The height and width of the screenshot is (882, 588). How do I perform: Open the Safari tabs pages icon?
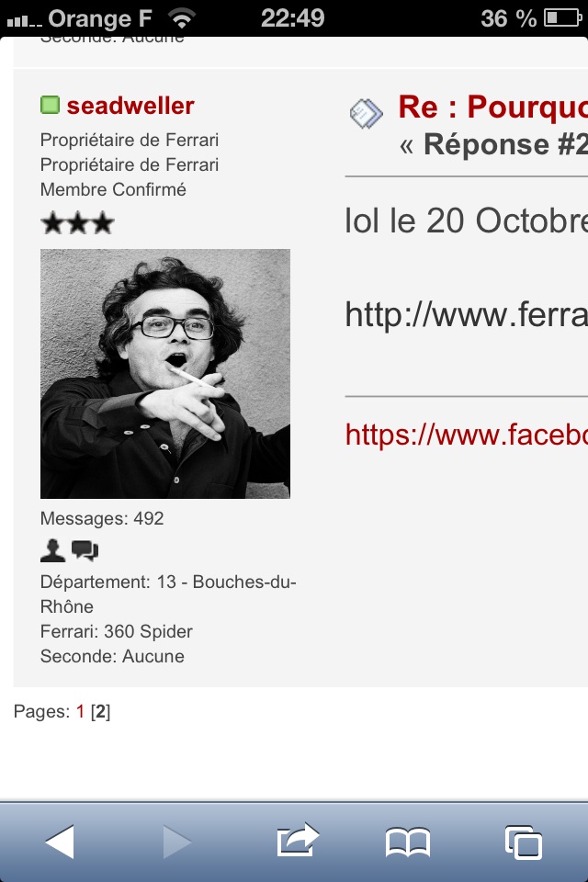(524, 842)
